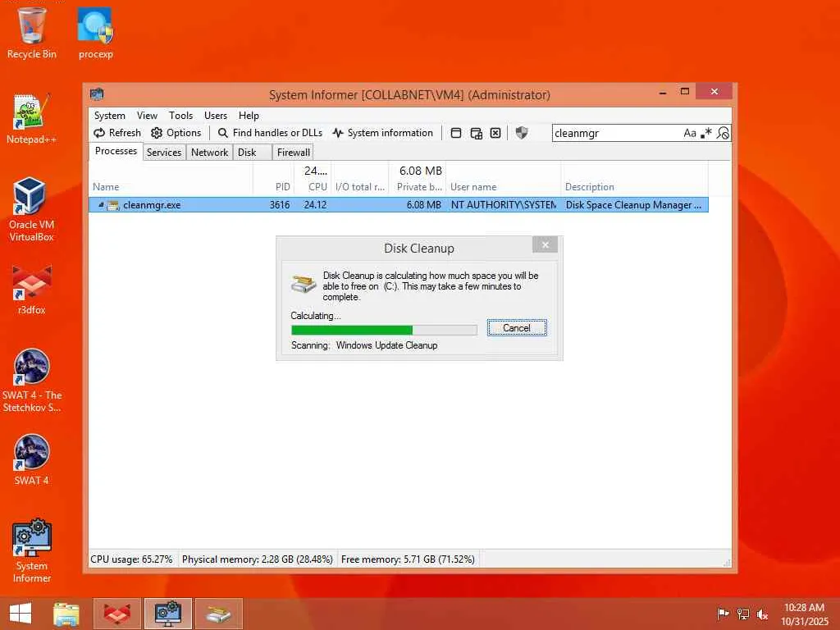840x630 pixels.
Task: Click System Informer title bar icon
Action: point(97,94)
